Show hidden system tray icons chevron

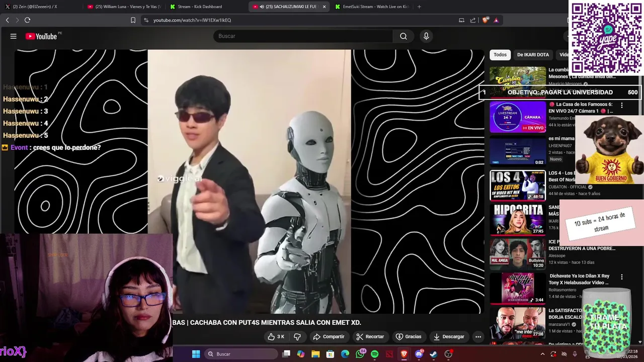pos(542,354)
